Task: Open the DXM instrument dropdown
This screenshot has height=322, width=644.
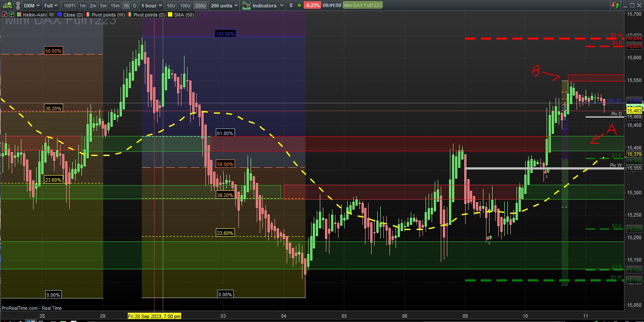Action: point(32,6)
